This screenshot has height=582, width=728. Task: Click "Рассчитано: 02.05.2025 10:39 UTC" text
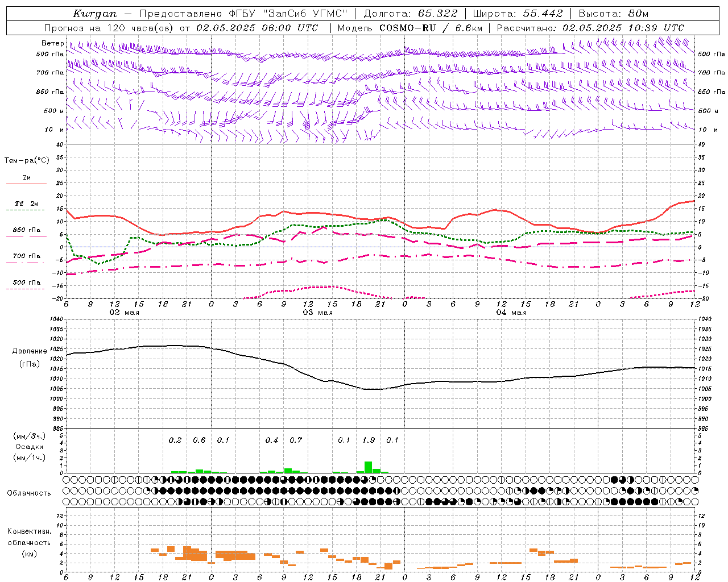coord(590,28)
